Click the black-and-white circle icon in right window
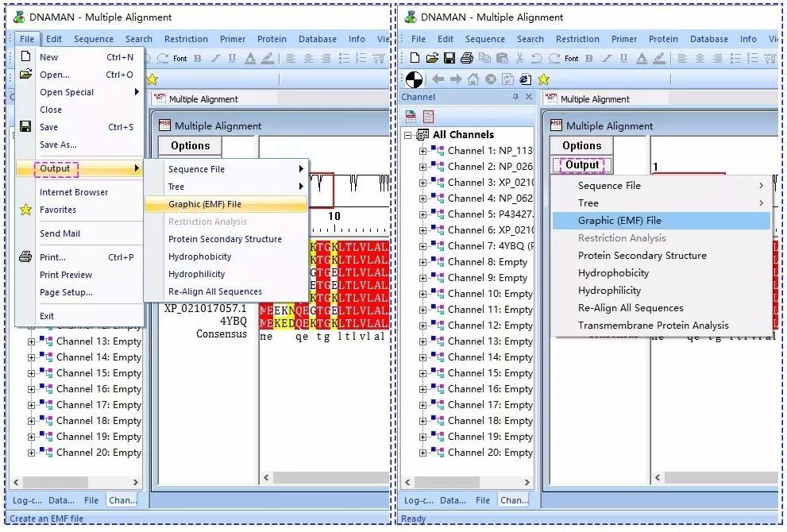Image resolution: width=787 pixels, height=532 pixels. pos(414,79)
